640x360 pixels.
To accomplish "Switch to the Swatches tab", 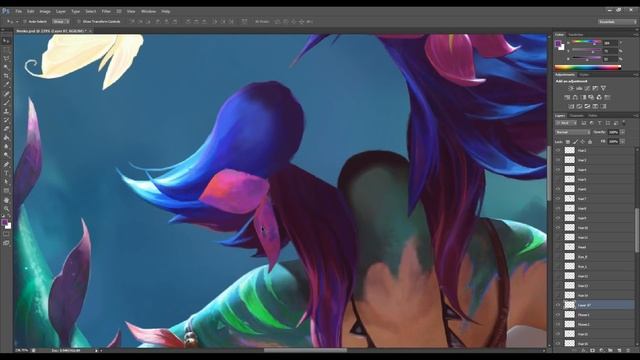I will tap(576, 35).
